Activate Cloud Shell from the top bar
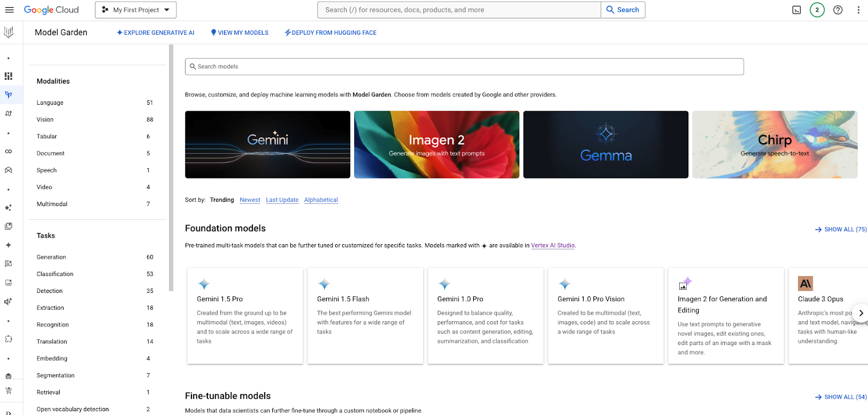Image resolution: width=868 pixels, height=415 pixels. click(x=796, y=10)
